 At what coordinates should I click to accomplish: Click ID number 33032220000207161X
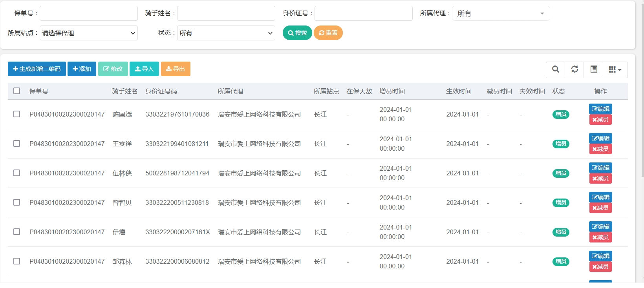pos(178,232)
